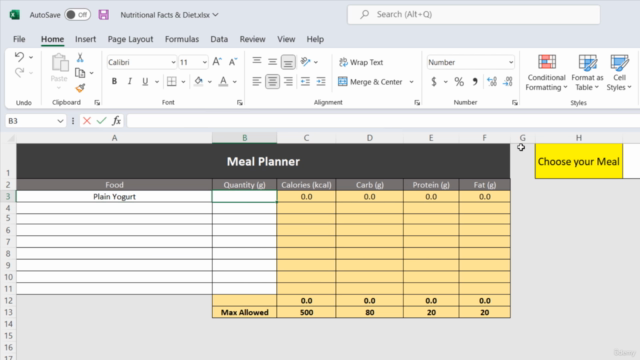This screenshot has height=360, width=640.
Task: Toggle AutoSave switch
Action: pos(78,15)
